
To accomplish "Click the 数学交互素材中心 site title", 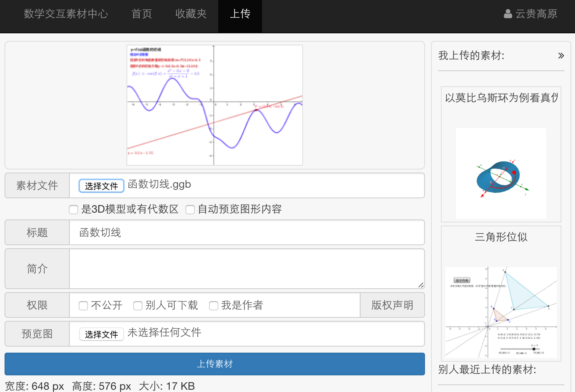I will [66, 14].
